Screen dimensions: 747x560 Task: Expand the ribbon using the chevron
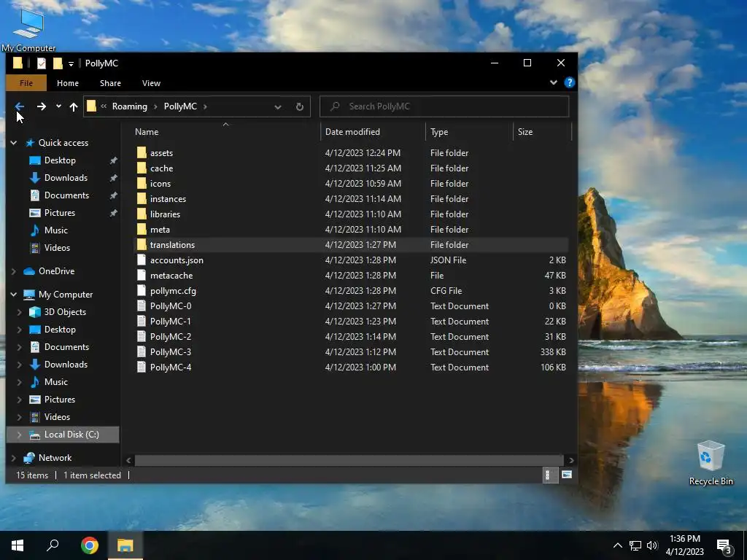554,82
